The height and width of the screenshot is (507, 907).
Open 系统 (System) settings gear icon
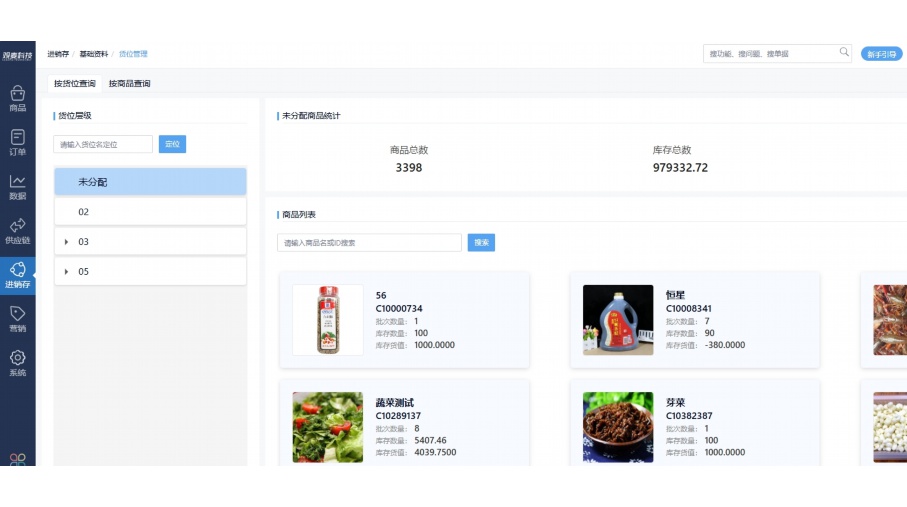tap(17, 362)
